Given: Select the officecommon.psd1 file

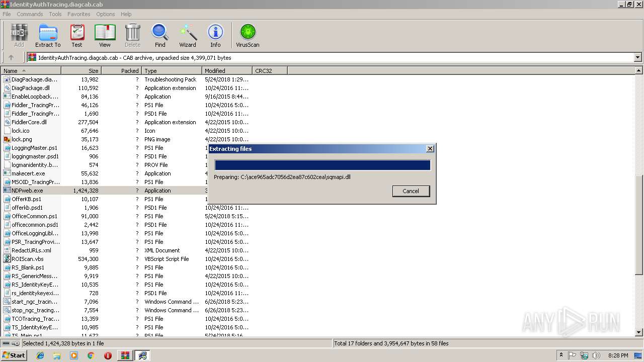Looking at the screenshot, I should pos(35,225).
